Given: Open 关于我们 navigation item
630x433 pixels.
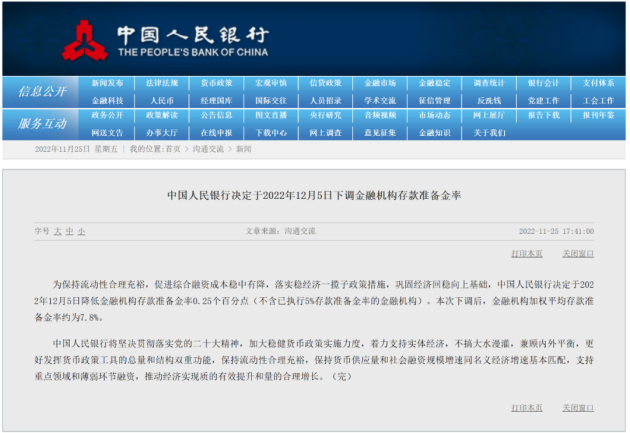Looking at the screenshot, I should coord(489,132).
